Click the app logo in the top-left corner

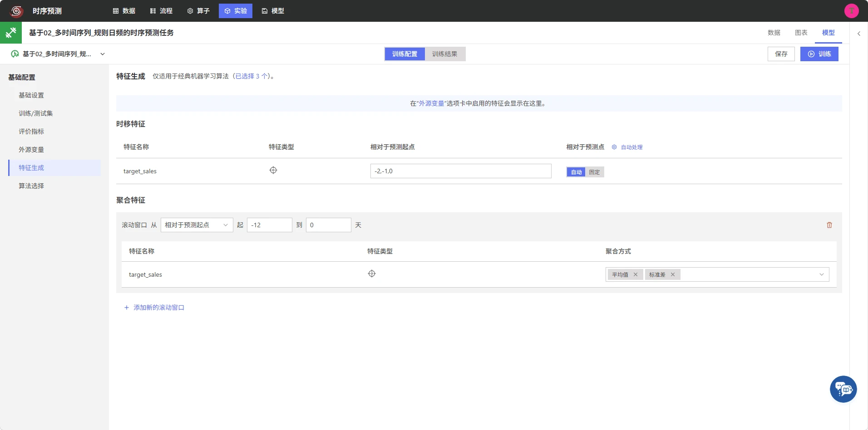16,11
